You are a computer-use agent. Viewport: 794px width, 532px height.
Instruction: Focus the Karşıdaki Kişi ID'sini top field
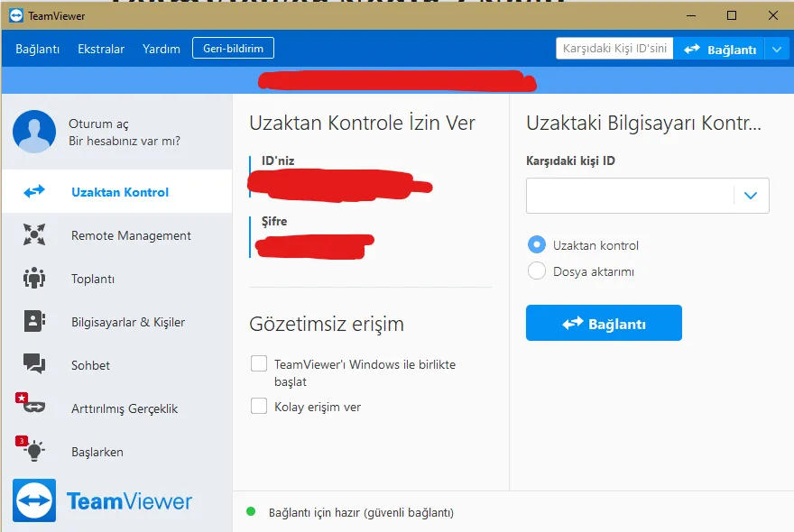click(614, 49)
